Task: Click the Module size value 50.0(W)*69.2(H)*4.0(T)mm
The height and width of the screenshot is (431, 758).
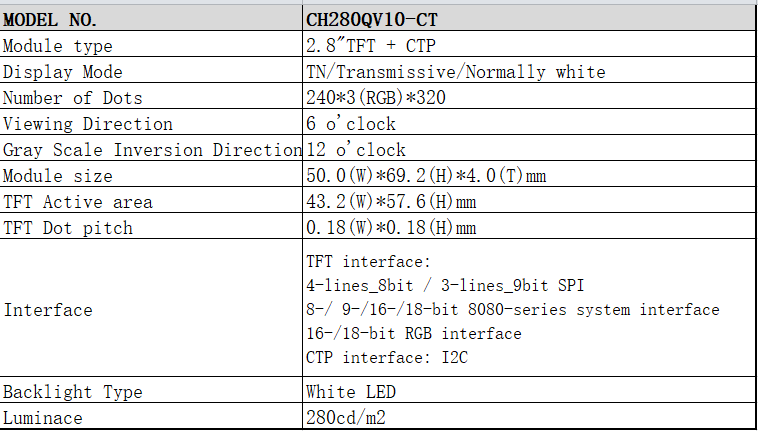Action: 427,176
